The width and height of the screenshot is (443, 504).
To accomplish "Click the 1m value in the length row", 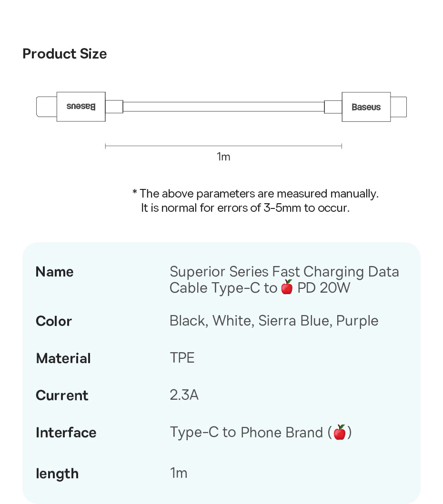I will pyautogui.click(x=179, y=473).
